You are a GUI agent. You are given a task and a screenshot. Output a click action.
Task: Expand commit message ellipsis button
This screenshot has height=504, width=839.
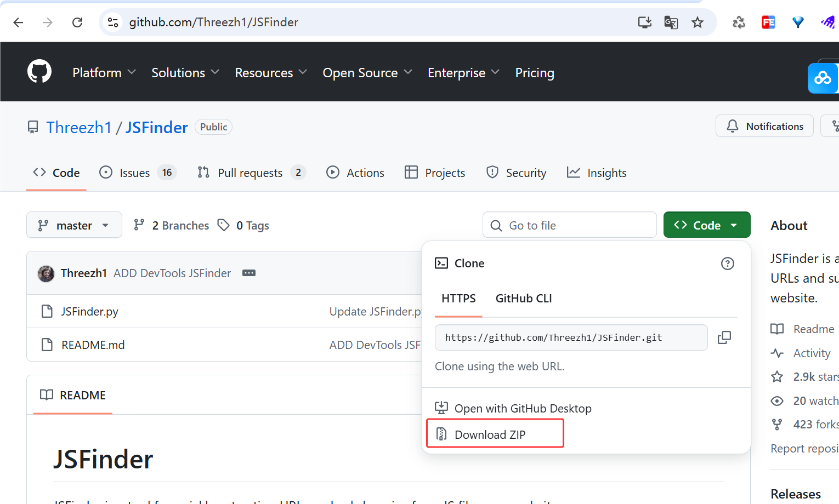pyautogui.click(x=249, y=273)
